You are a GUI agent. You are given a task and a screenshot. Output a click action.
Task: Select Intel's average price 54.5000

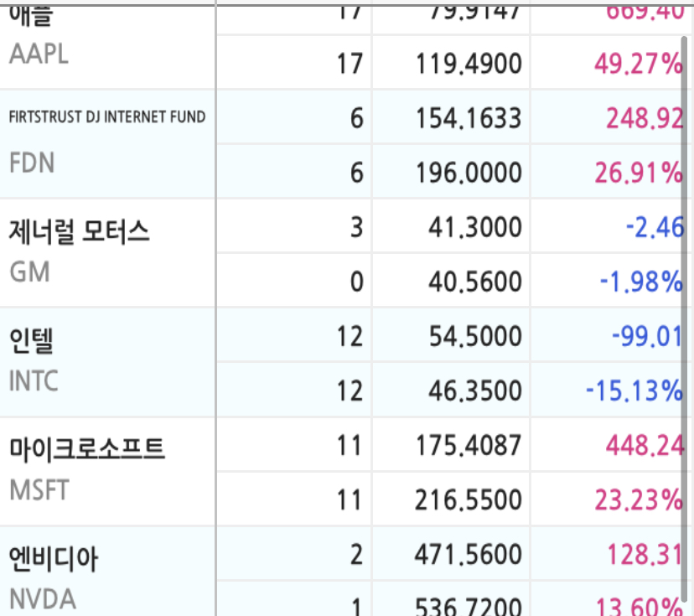[x=474, y=336]
